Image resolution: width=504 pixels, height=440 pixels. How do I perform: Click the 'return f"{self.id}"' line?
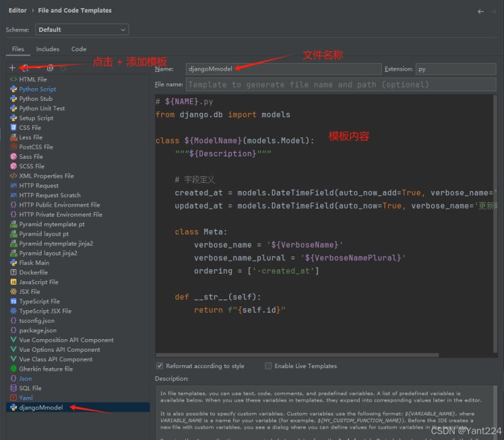pos(239,310)
